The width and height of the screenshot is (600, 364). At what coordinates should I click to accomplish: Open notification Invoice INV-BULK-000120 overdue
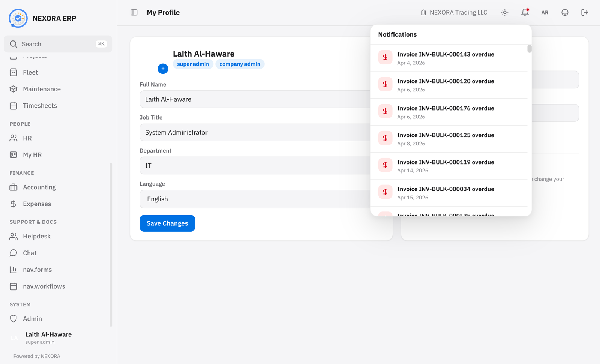(449, 85)
